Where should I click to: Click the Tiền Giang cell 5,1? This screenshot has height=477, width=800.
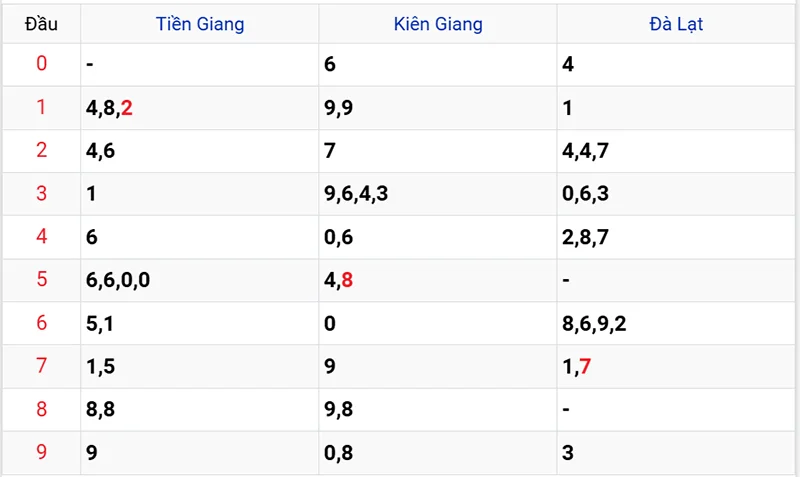[x=100, y=324]
